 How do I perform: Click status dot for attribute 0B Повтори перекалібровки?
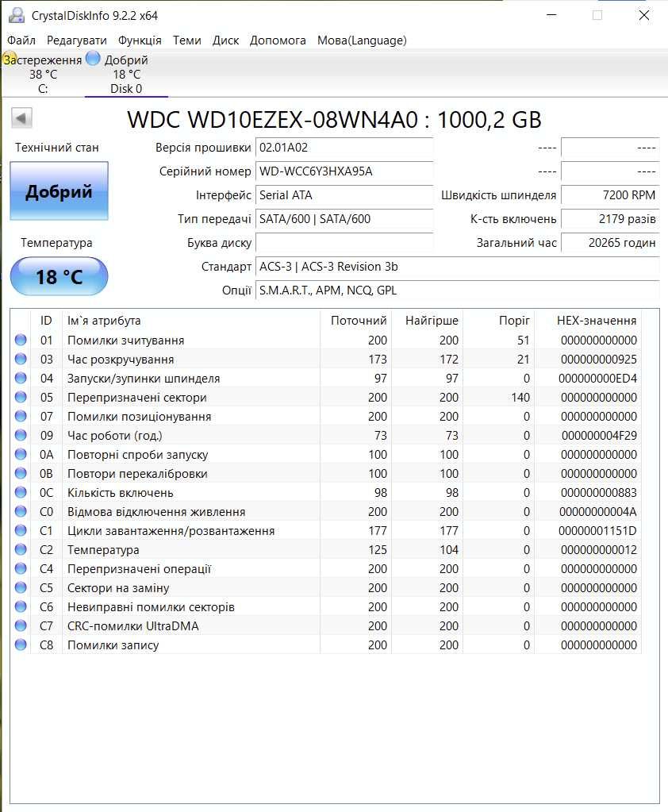pyautogui.click(x=21, y=473)
